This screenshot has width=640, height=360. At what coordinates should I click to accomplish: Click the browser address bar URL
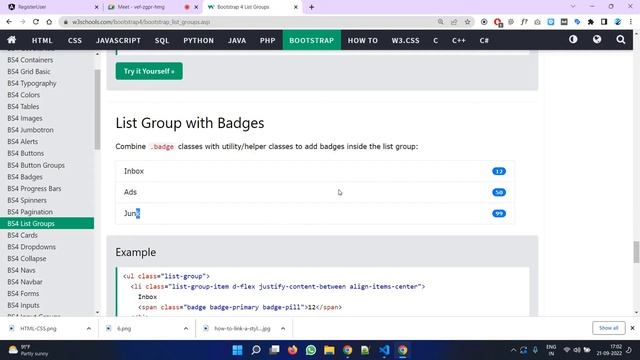pyautogui.click(x=141, y=22)
